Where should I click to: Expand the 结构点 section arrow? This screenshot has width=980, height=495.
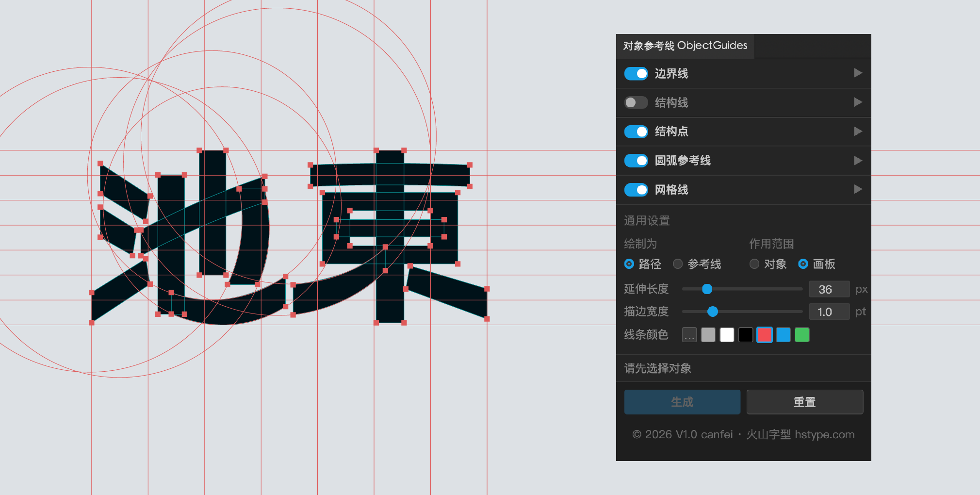858,131
